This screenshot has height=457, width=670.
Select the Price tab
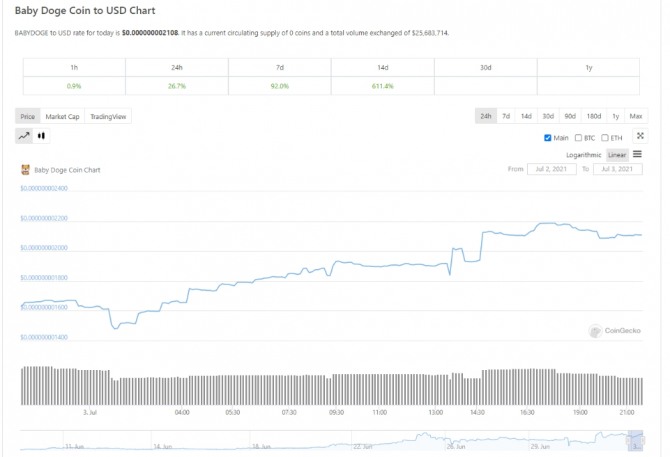(28, 117)
